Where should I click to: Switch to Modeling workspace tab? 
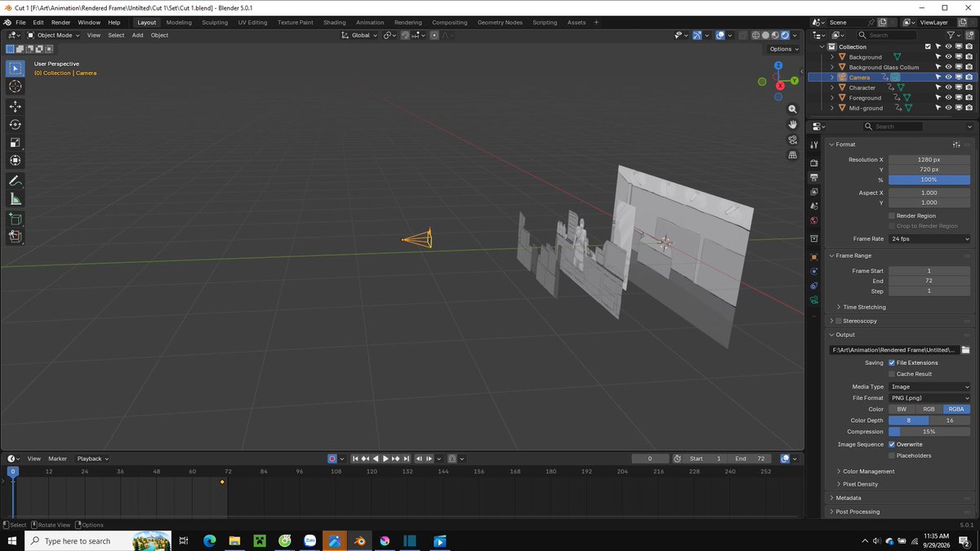point(179,22)
